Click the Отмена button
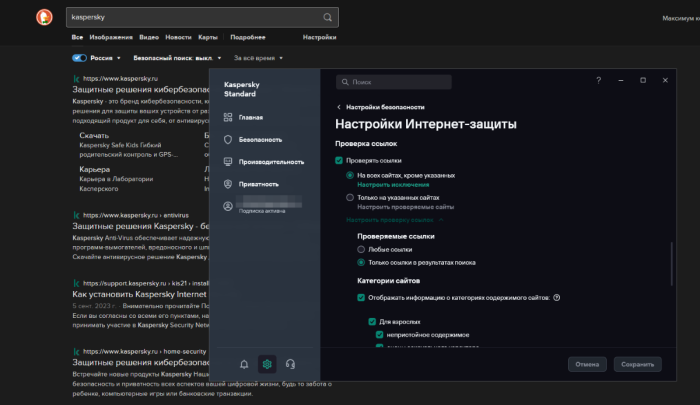Image resolution: width=700 pixels, height=405 pixels. coord(587,364)
